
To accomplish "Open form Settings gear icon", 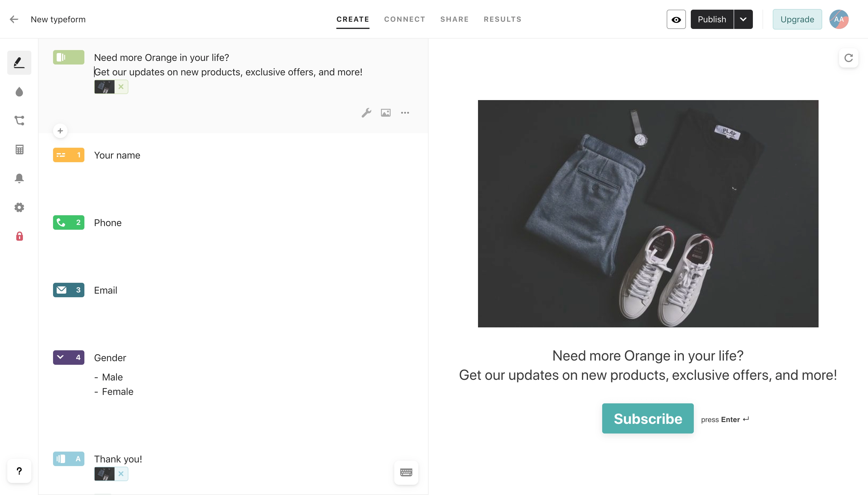I will (19, 207).
